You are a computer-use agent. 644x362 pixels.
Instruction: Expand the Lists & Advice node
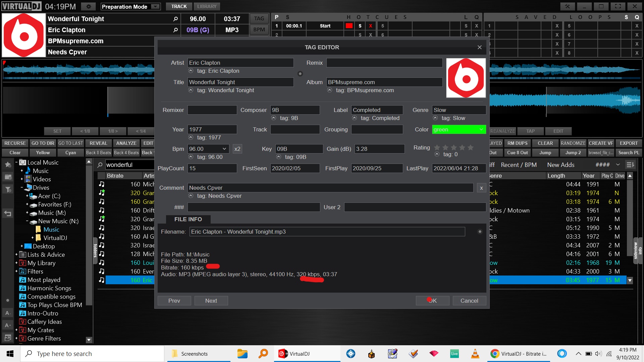tap(16, 255)
